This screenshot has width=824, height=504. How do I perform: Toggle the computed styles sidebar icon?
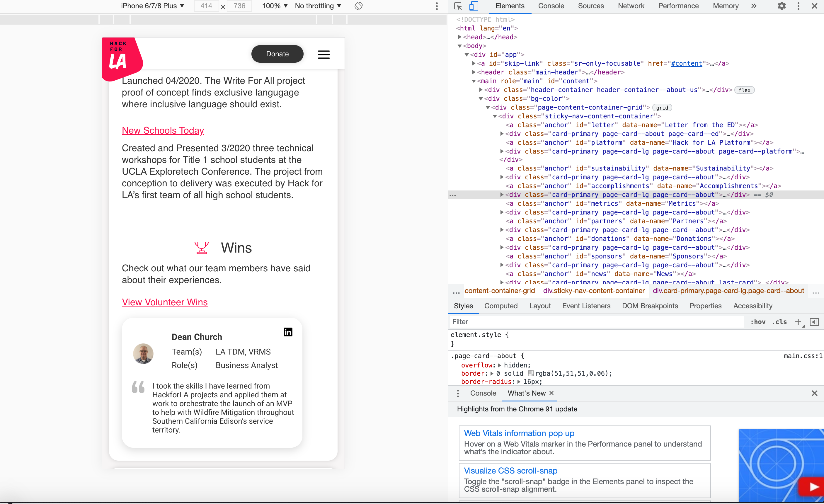(x=814, y=322)
